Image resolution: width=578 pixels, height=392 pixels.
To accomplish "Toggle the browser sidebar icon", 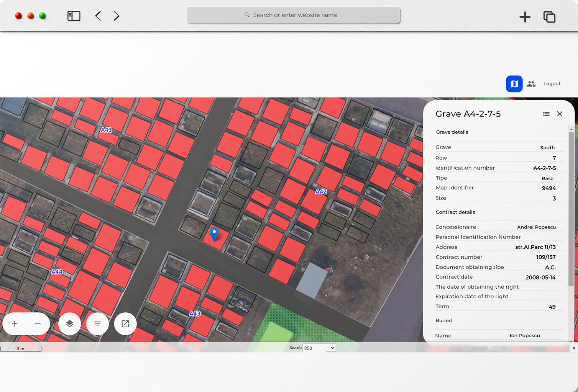I will click(74, 16).
